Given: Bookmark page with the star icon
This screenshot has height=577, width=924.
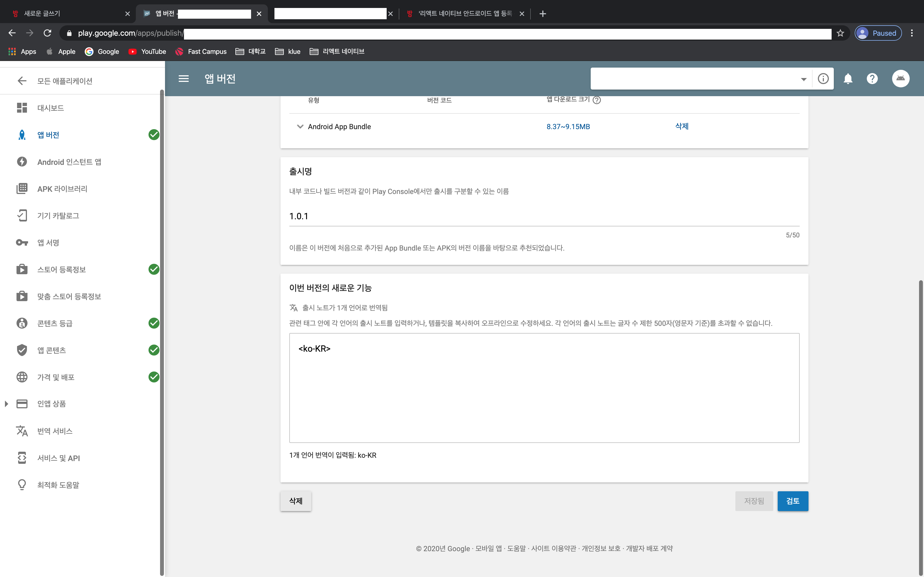Looking at the screenshot, I should click(x=840, y=33).
